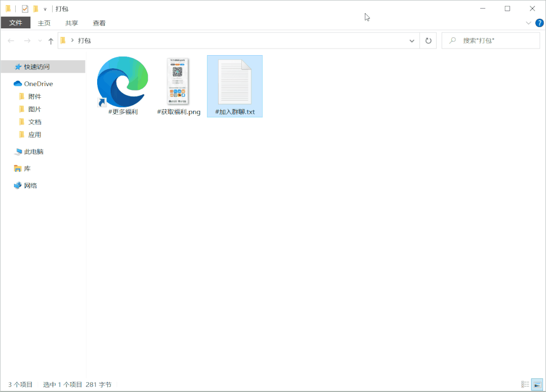Open the address bar history dropdown

[x=411, y=41]
